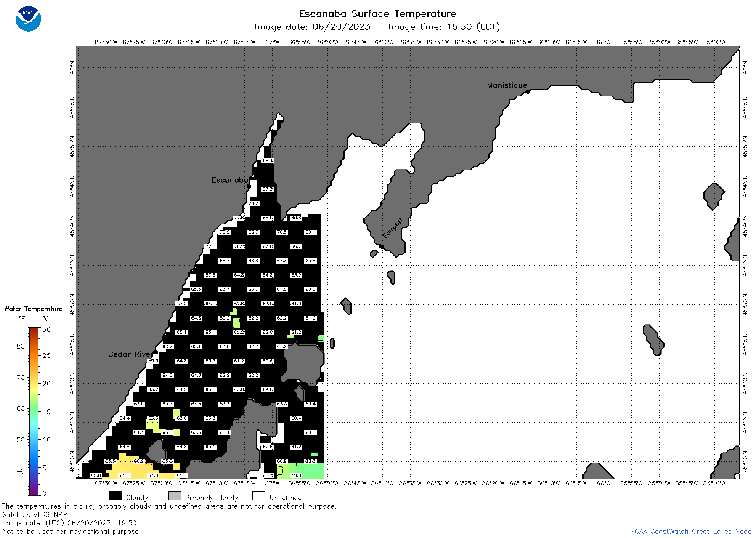Click the Manistique city label
The width and height of the screenshot is (756, 538).
pyautogui.click(x=507, y=85)
